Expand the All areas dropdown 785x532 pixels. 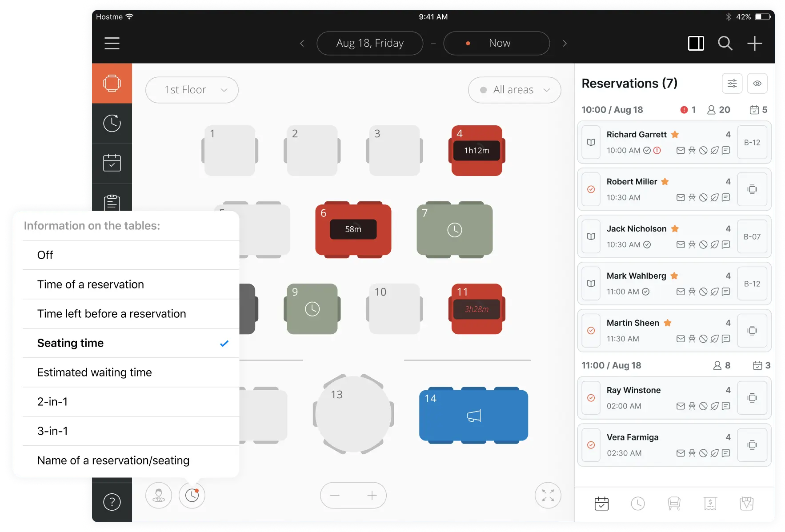pos(515,90)
